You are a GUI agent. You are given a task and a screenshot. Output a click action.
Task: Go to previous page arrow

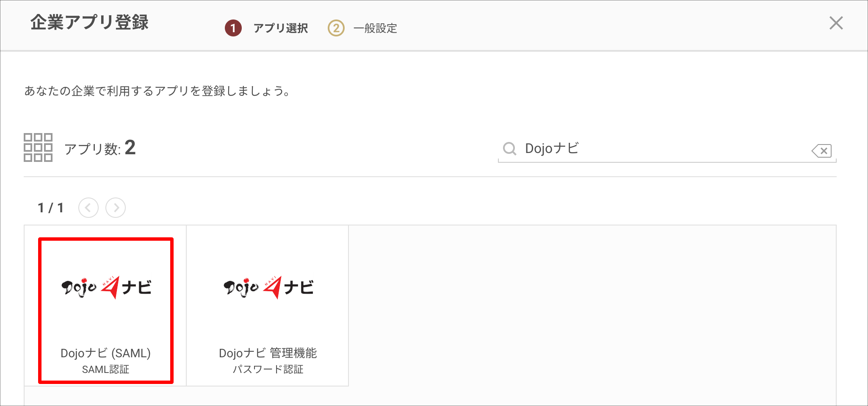click(x=88, y=208)
